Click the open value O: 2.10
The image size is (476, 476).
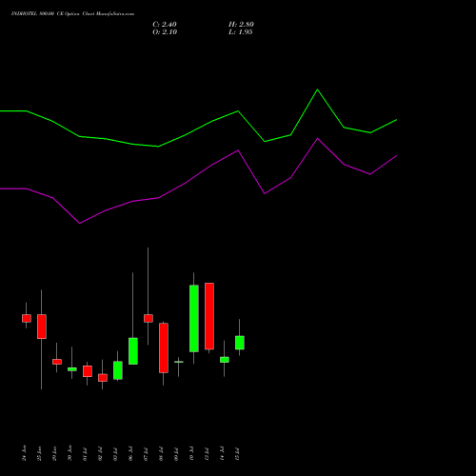point(165,32)
